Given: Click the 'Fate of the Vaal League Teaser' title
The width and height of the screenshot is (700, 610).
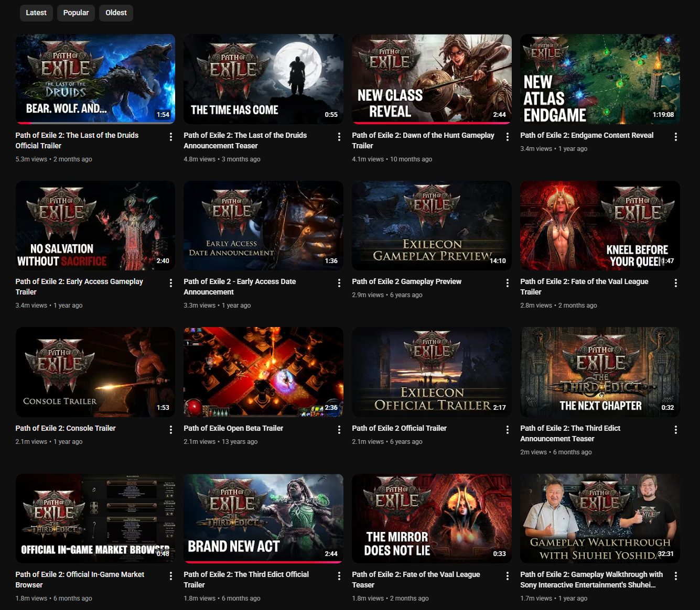Looking at the screenshot, I should [x=416, y=580].
